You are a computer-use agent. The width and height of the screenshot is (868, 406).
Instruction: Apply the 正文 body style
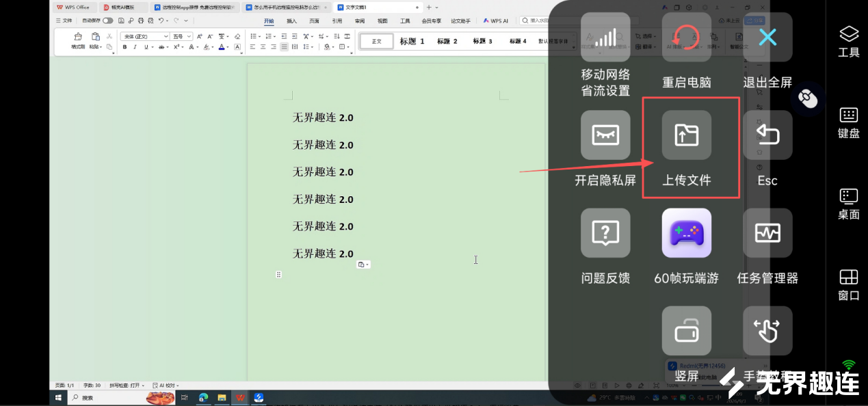377,41
